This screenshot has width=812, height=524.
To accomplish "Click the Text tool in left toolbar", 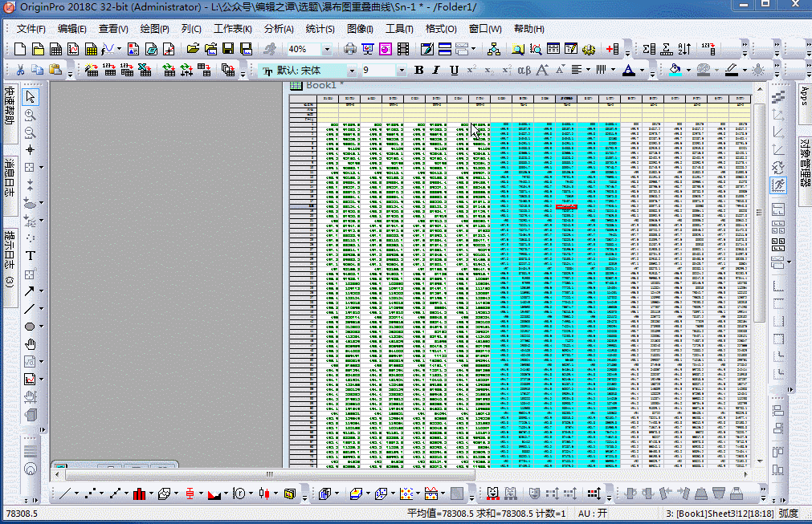I will point(31,256).
